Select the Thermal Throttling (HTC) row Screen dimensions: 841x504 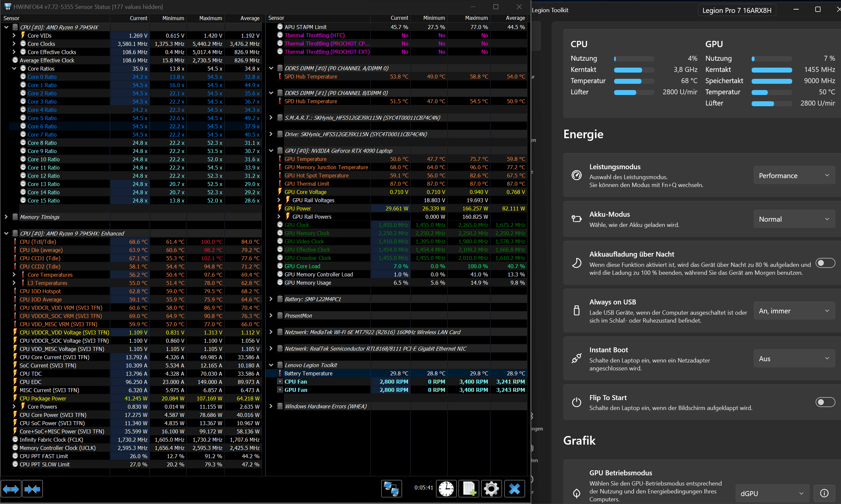tap(396, 35)
